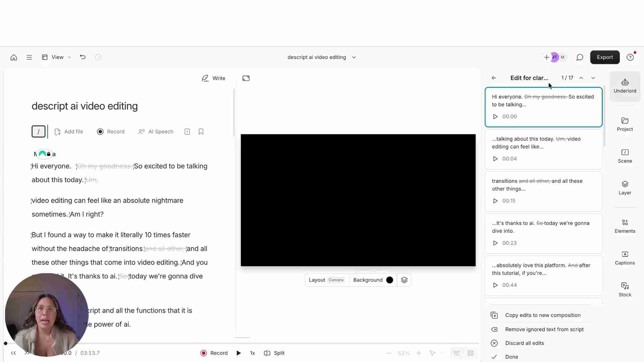Click the Export button
This screenshot has height=362, width=644.
(x=604, y=57)
